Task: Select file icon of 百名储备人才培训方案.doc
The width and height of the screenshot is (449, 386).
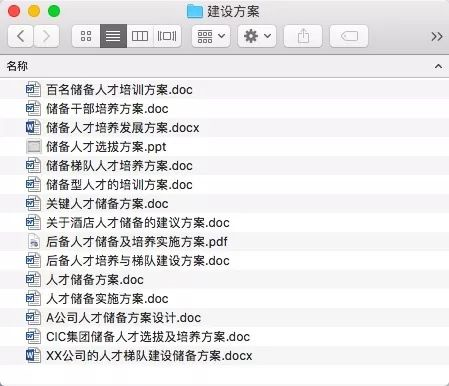Action: (33, 89)
